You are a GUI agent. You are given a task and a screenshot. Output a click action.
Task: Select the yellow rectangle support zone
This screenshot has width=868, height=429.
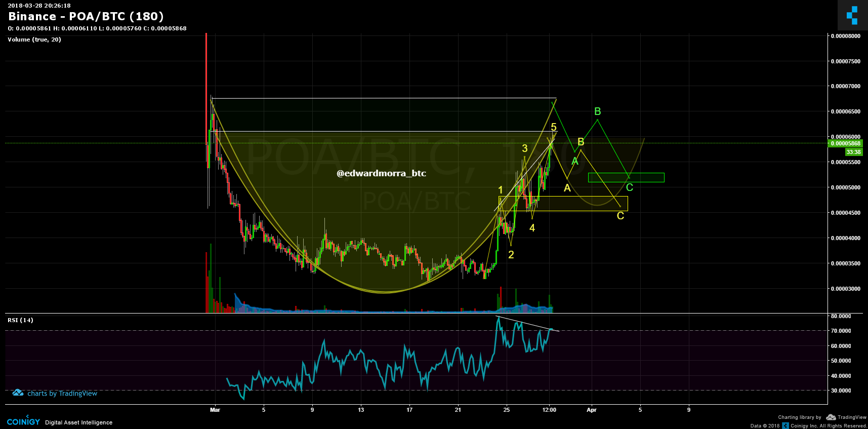click(x=563, y=204)
